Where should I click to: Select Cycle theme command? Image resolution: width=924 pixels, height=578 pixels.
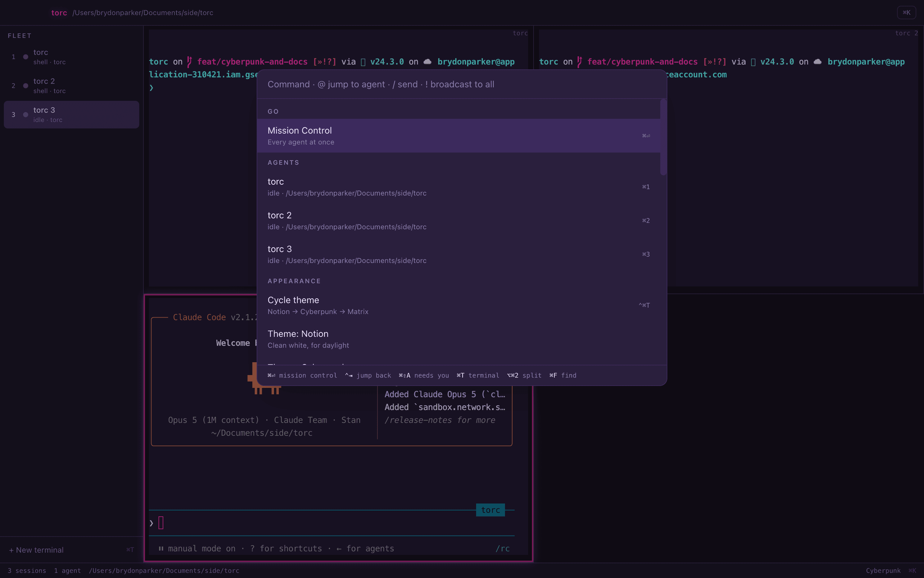(x=458, y=305)
